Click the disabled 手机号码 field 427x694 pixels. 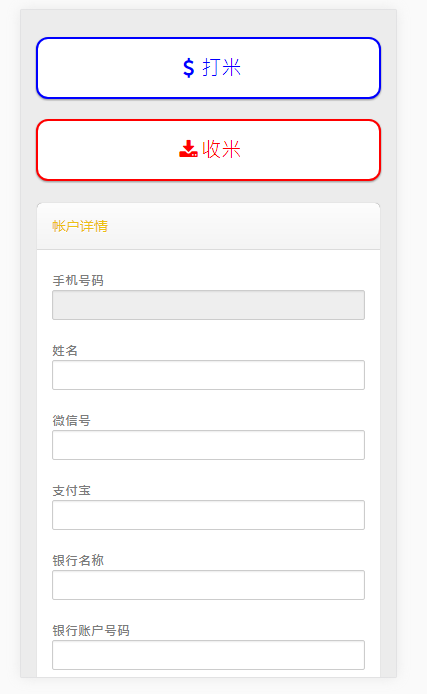point(208,305)
